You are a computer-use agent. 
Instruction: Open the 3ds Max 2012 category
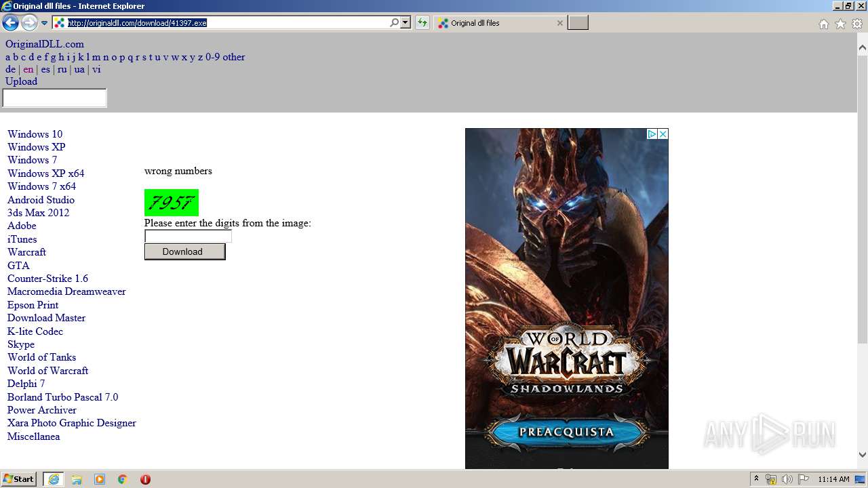click(38, 213)
